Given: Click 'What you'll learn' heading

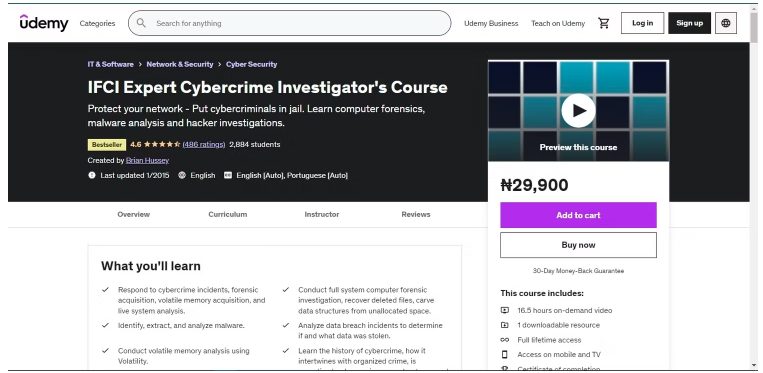Looking at the screenshot, I should 151,266.
